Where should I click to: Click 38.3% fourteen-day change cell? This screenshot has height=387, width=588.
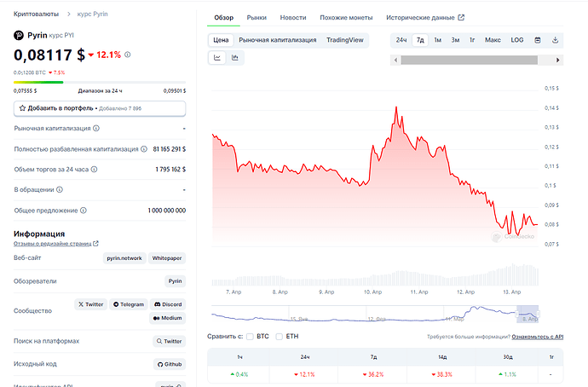click(441, 374)
